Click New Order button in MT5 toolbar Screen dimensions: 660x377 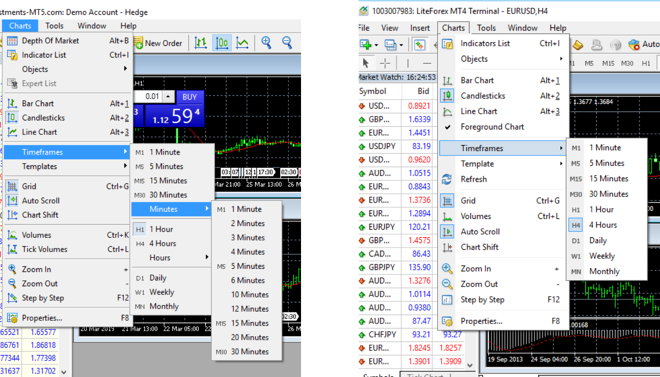[x=159, y=43]
